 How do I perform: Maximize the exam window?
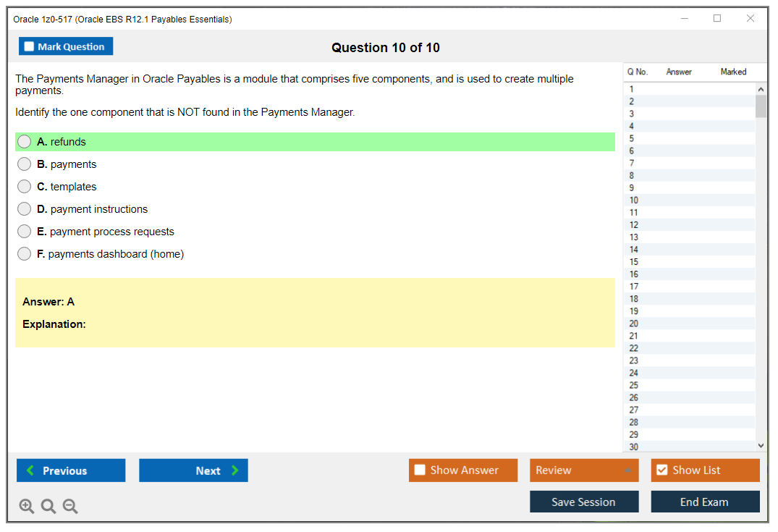(x=717, y=19)
